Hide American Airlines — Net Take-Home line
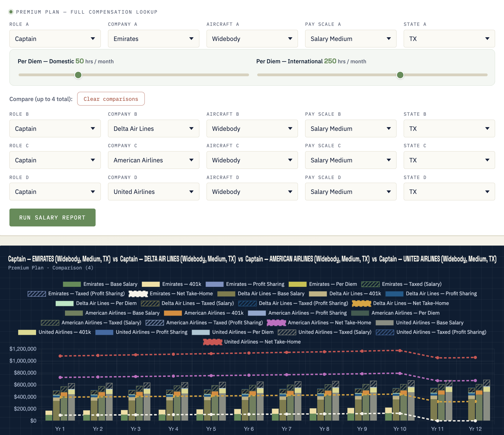This screenshot has height=435, width=504. click(319, 323)
